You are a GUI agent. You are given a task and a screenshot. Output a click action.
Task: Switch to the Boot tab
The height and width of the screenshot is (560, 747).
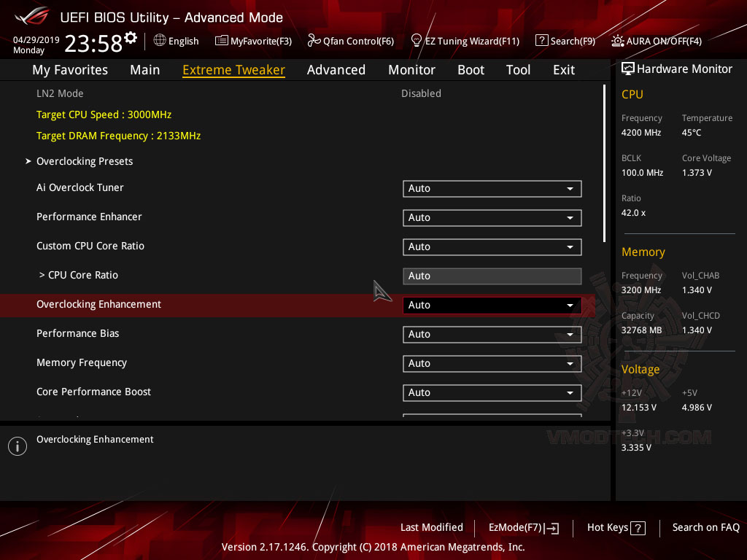coord(471,70)
